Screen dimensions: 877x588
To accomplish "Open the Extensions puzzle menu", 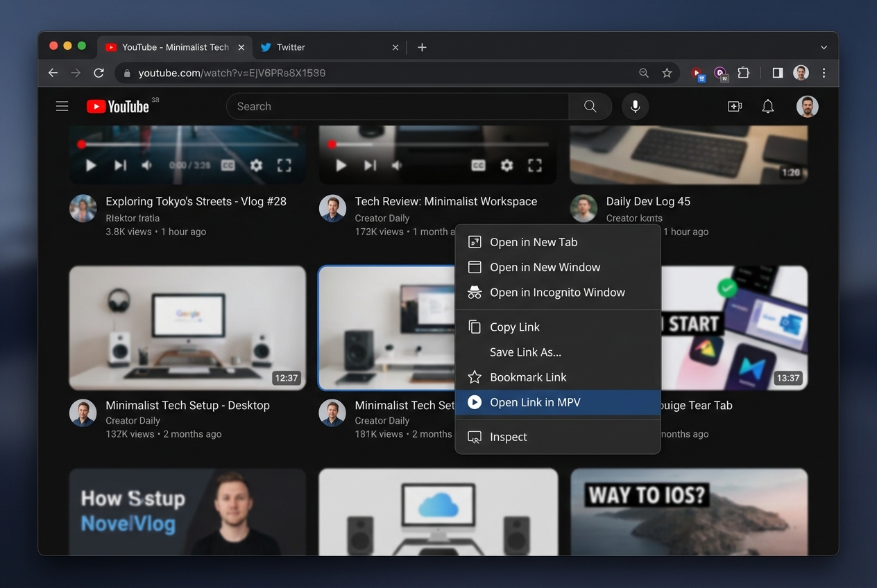I will [x=744, y=73].
